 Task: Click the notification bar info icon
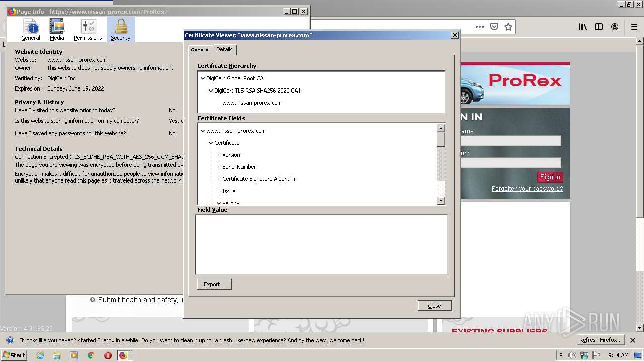pos(10,340)
